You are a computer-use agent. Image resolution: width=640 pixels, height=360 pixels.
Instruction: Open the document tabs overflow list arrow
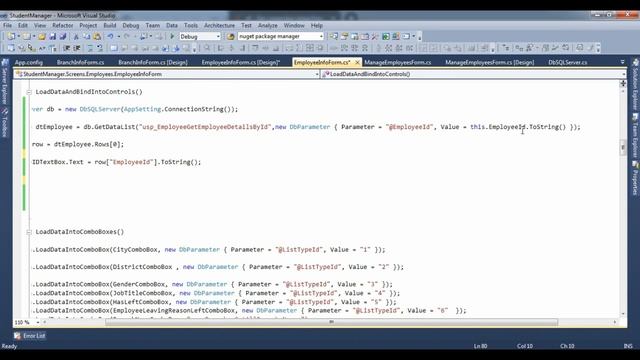(x=622, y=62)
